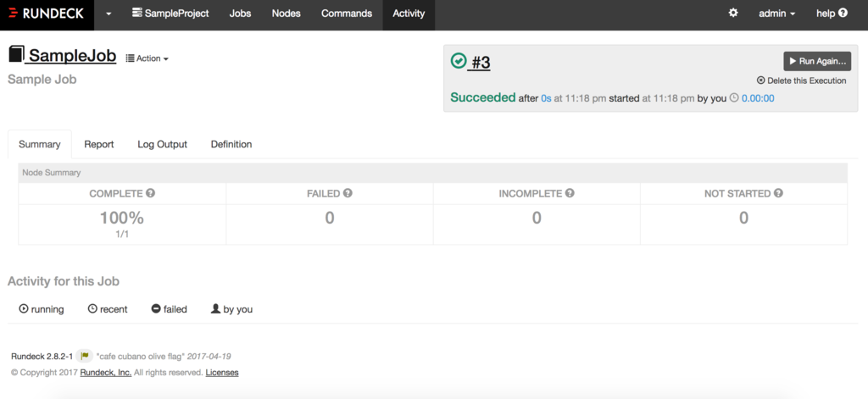This screenshot has width=868, height=399.
Task: Select the Activity nav item
Action: point(409,14)
